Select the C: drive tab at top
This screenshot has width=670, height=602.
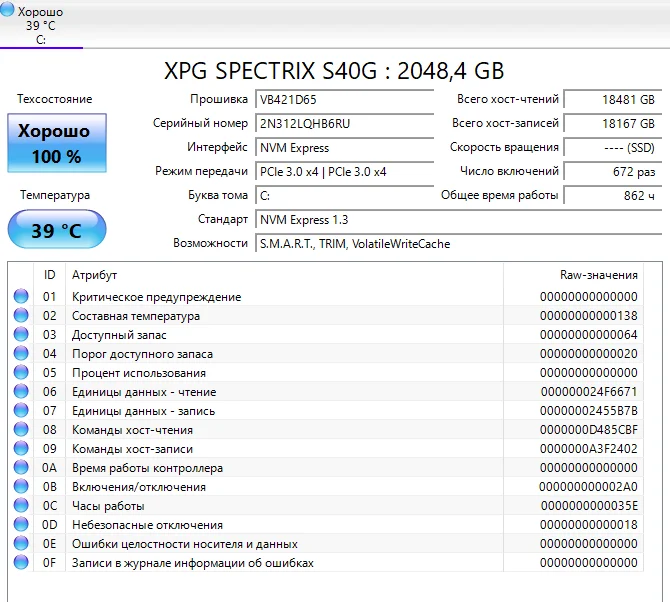[x=41, y=24]
